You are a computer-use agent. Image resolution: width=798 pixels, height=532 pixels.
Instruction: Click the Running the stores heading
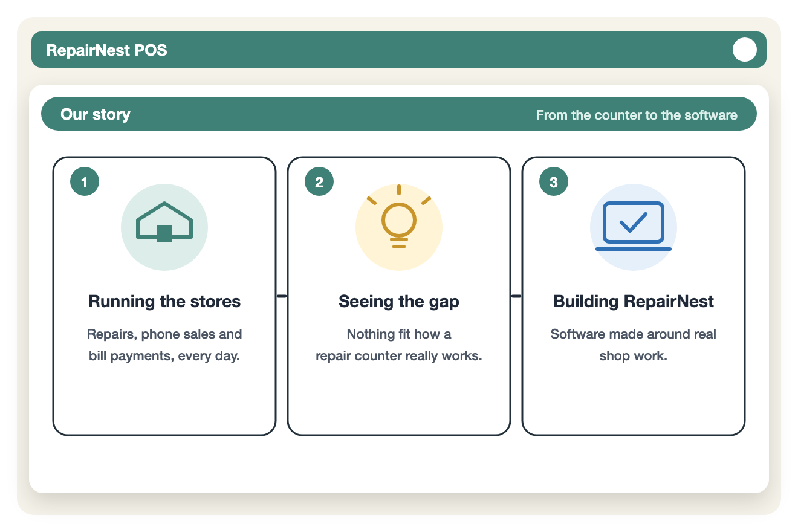tap(164, 302)
